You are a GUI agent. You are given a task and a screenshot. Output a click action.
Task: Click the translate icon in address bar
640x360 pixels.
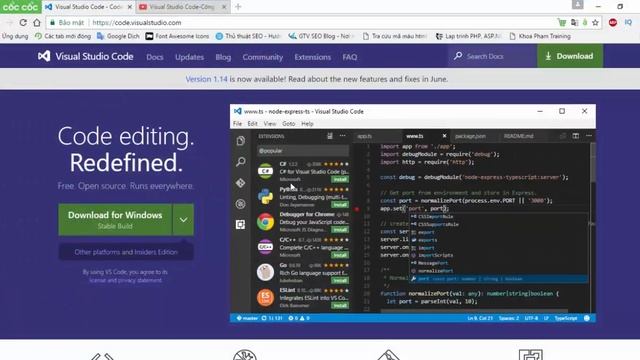[x=574, y=23]
